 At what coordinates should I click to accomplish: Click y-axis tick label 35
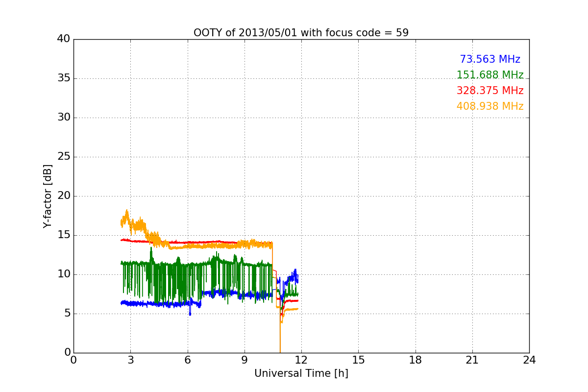click(64, 78)
